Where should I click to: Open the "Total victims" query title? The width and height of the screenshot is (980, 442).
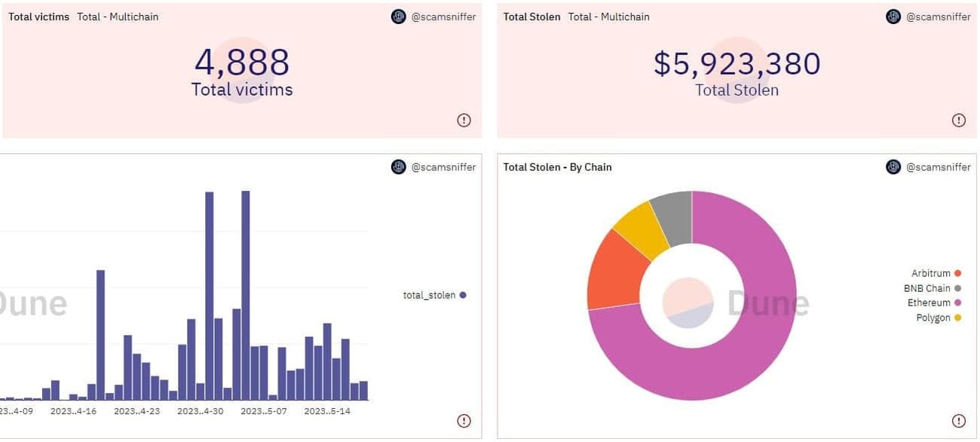point(38,17)
